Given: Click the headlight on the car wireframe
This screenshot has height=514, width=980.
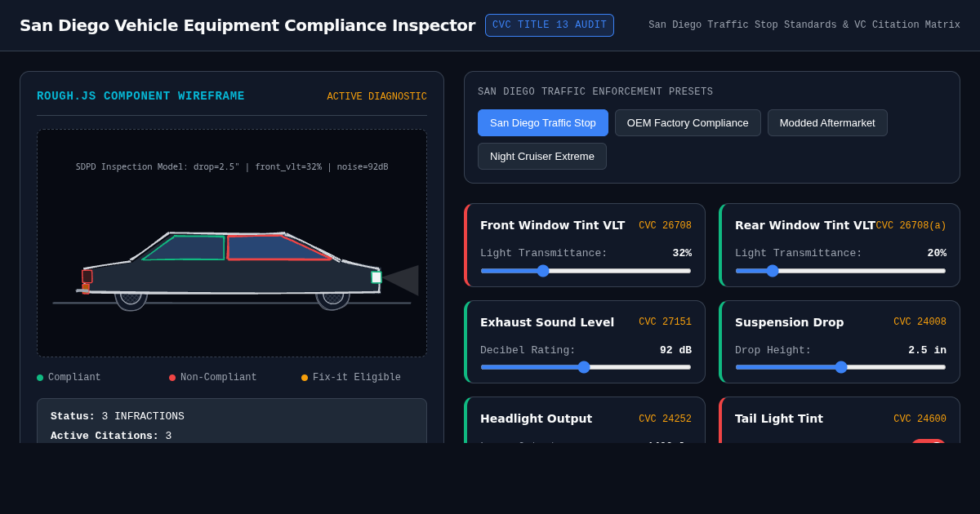Looking at the screenshot, I should (376, 277).
